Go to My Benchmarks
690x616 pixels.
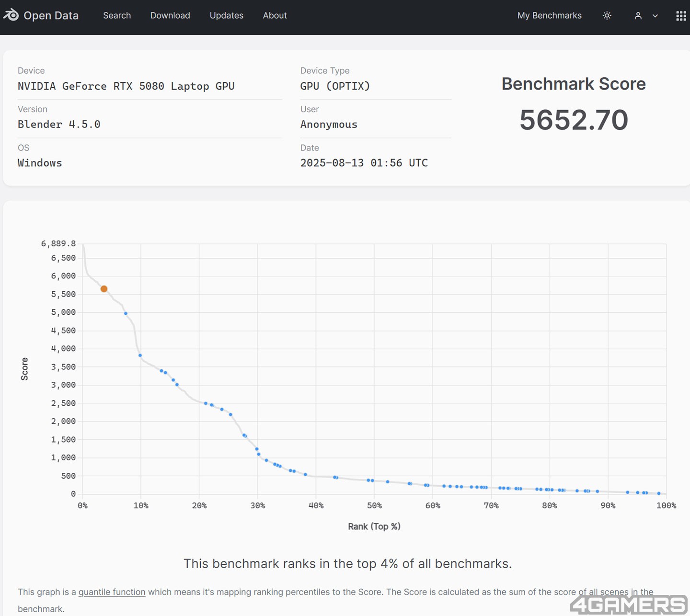click(549, 15)
